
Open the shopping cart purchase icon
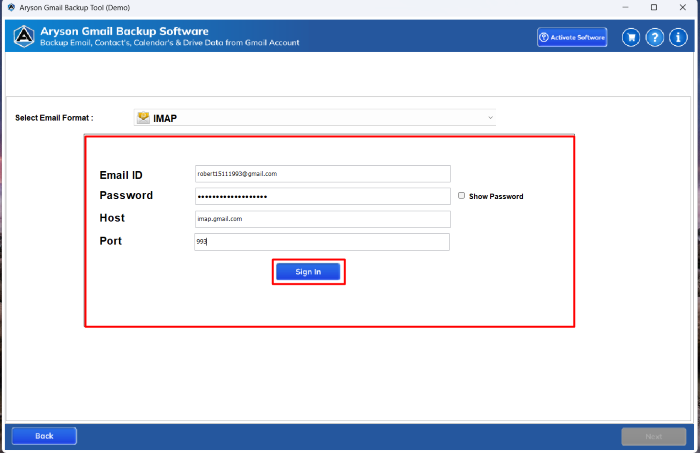[x=631, y=37]
